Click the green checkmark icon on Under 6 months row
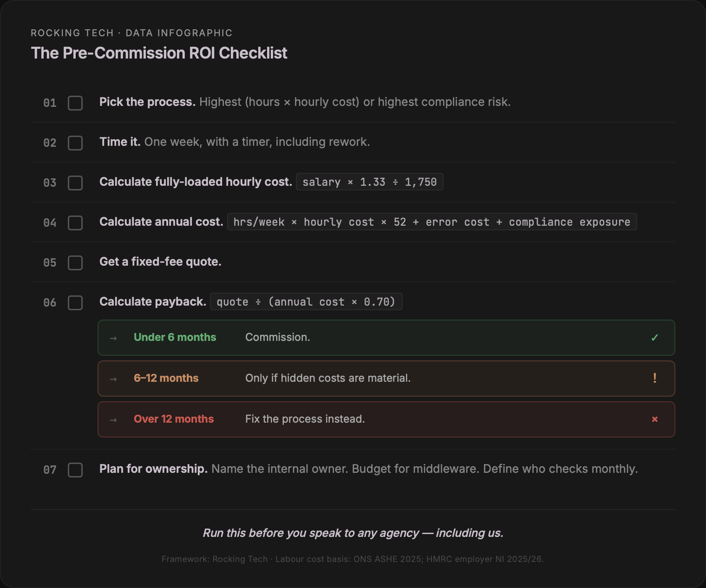The width and height of the screenshot is (706, 588). pyautogui.click(x=655, y=338)
